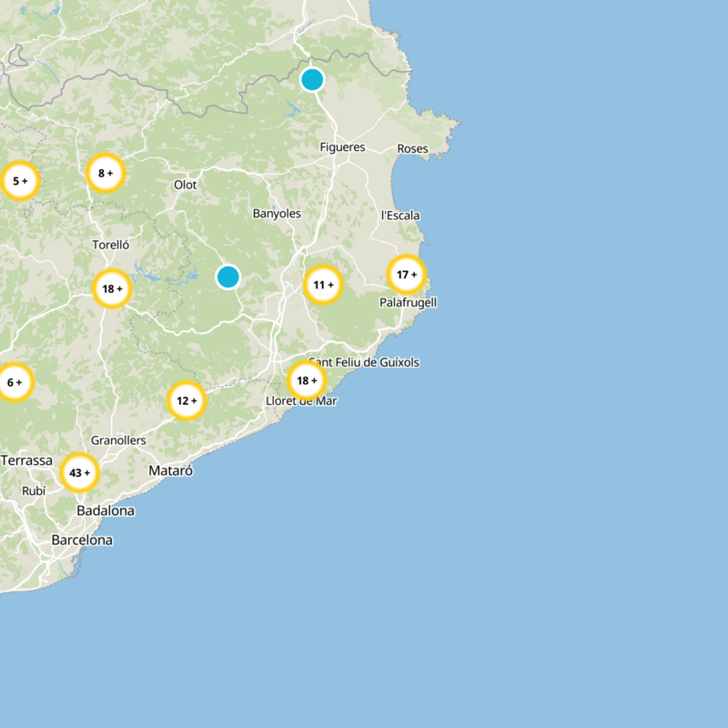
Task: Select the Figueres city label
Action: pos(343,146)
